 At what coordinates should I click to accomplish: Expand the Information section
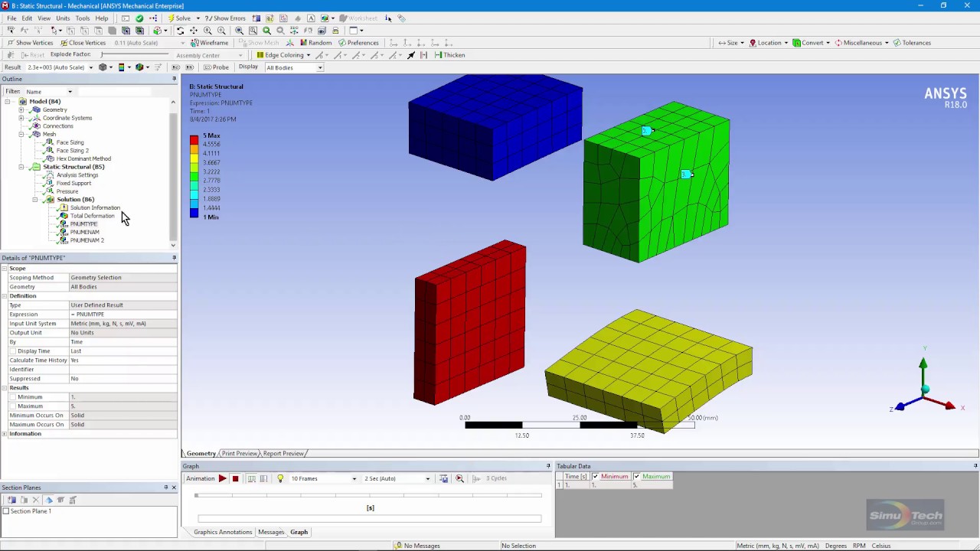(x=5, y=434)
